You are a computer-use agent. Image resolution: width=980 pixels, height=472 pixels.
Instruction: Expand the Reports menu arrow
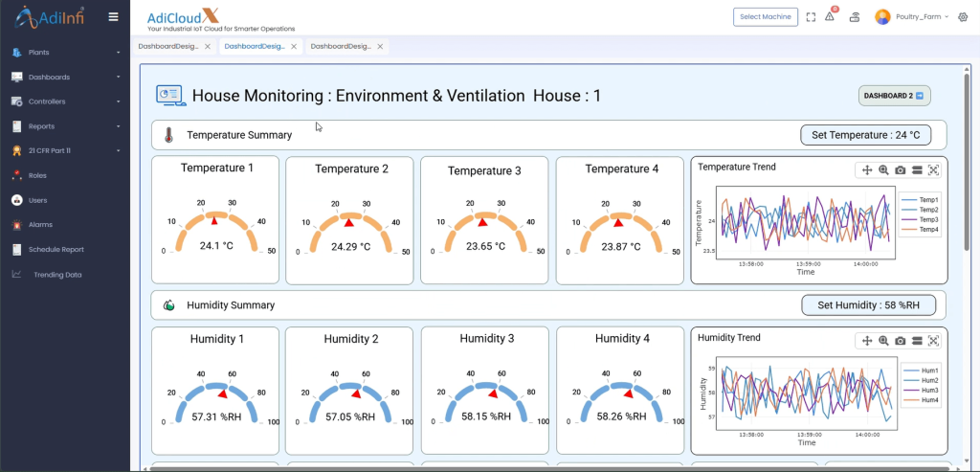(118, 126)
